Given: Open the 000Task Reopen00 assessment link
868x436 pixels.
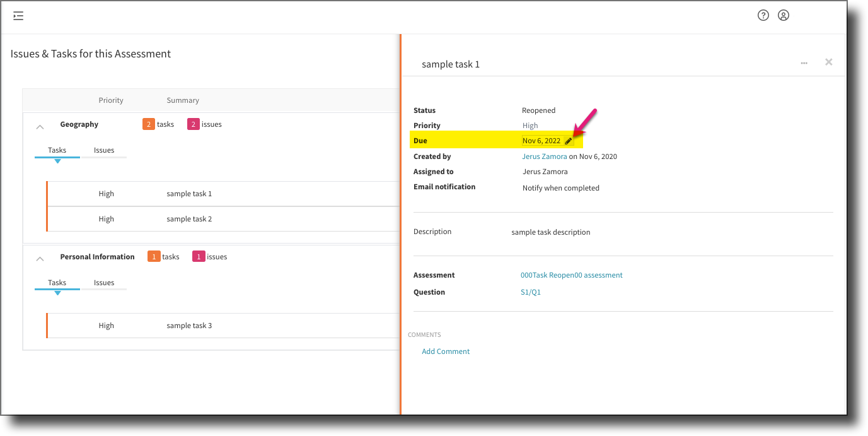Looking at the screenshot, I should coord(571,275).
